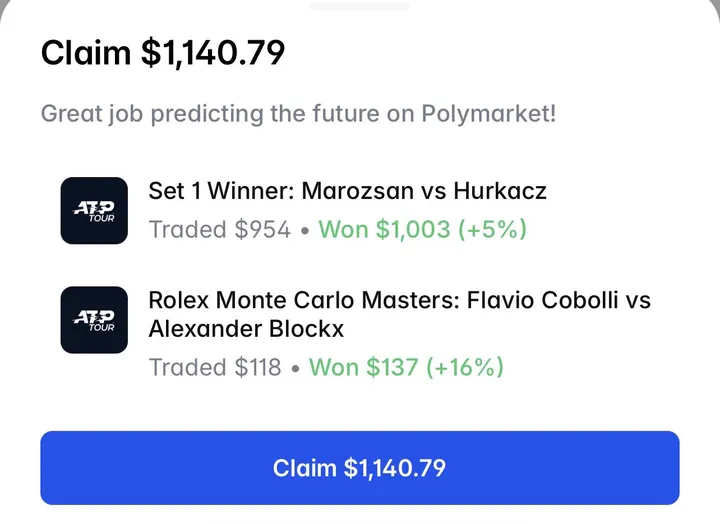This screenshot has height=524, width=720.
Task: Click the blue Claim $1,140.79 button
Action: coord(360,468)
